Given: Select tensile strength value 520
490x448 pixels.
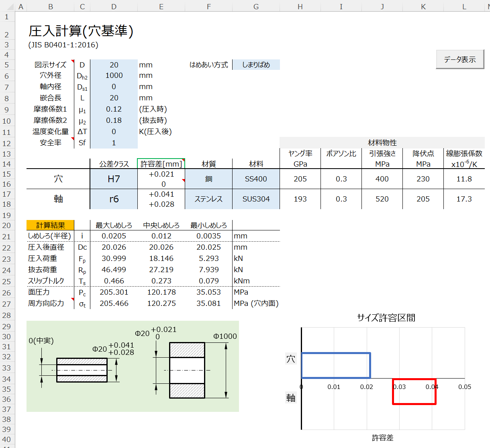Looking at the screenshot, I should [x=382, y=199].
